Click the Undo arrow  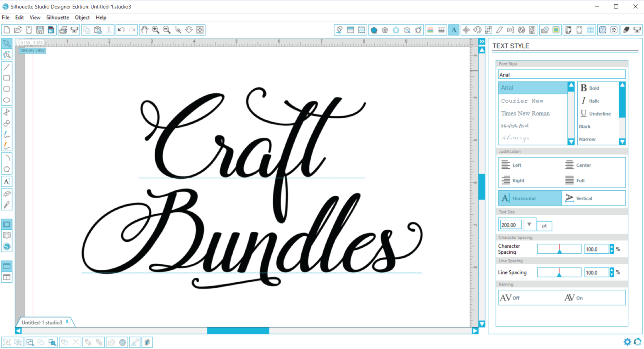121,30
